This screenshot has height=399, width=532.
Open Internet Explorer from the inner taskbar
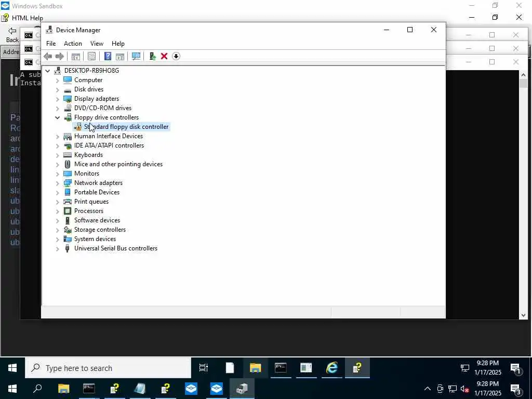click(331, 368)
